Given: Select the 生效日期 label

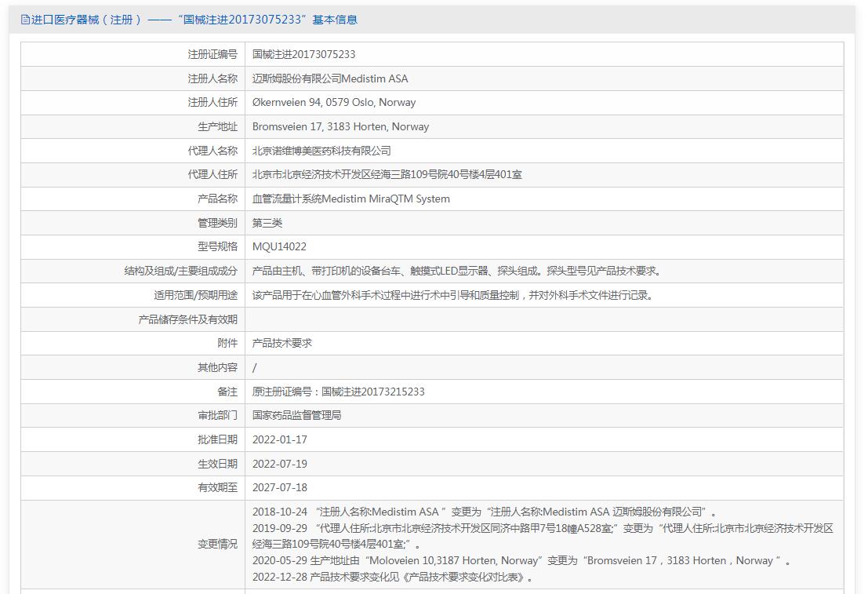Looking at the screenshot, I should click(217, 464).
